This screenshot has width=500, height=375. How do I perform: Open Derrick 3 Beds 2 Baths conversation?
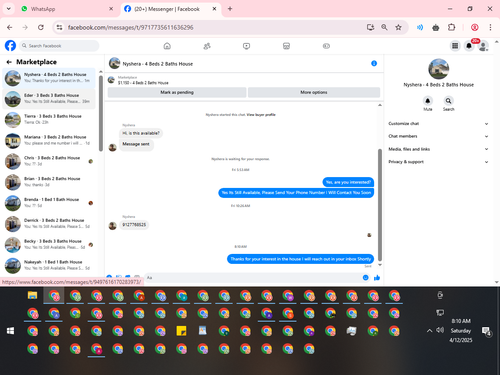click(x=49, y=224)
